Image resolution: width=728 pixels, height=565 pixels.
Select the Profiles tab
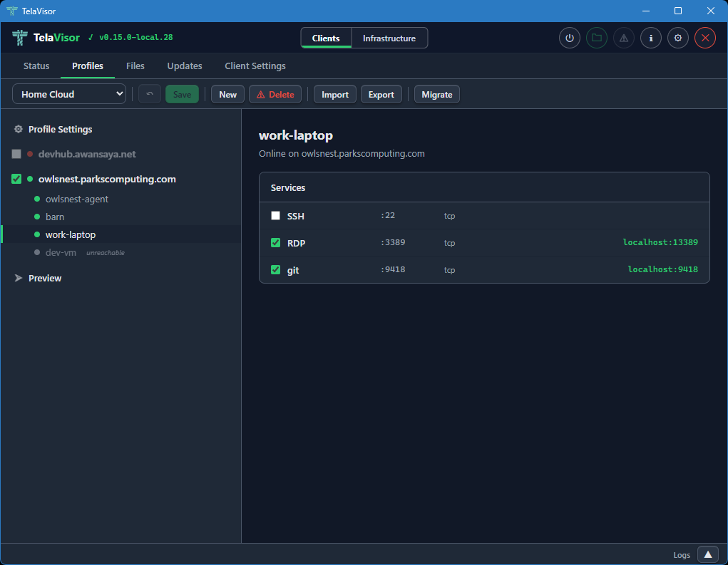[x=88, y=66]
